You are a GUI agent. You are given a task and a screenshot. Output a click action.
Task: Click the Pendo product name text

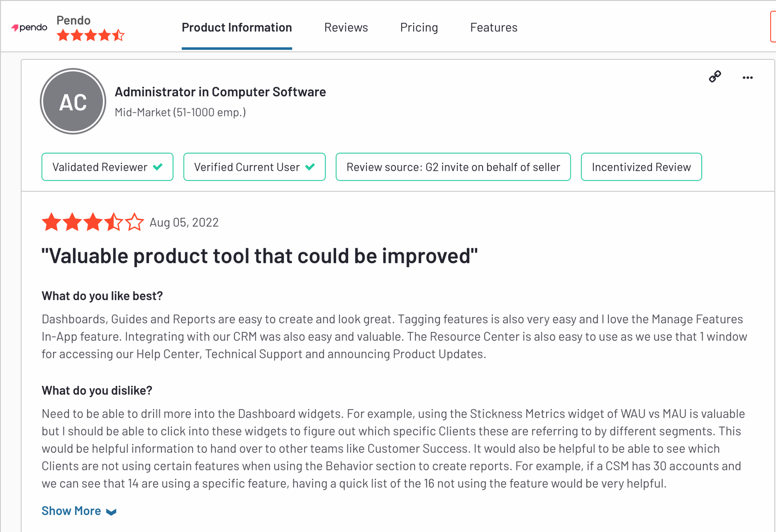pyautogui.click(x=74, y=20)
